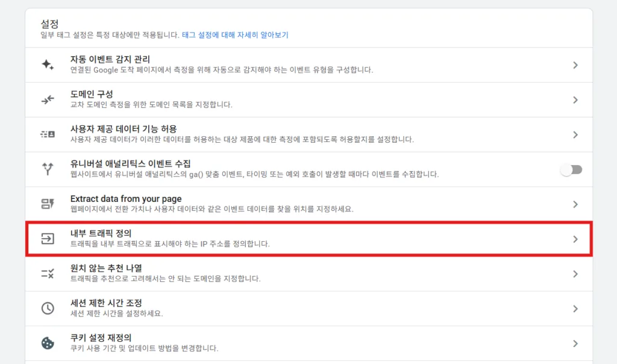Open 태그 설정에 대해 자세히 알아보기 link
Screen dimensions: 617x364
(x=235, y=35)
